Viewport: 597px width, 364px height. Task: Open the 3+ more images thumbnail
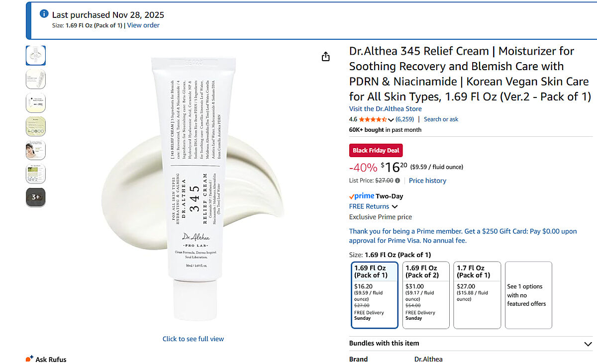[36, 197]
